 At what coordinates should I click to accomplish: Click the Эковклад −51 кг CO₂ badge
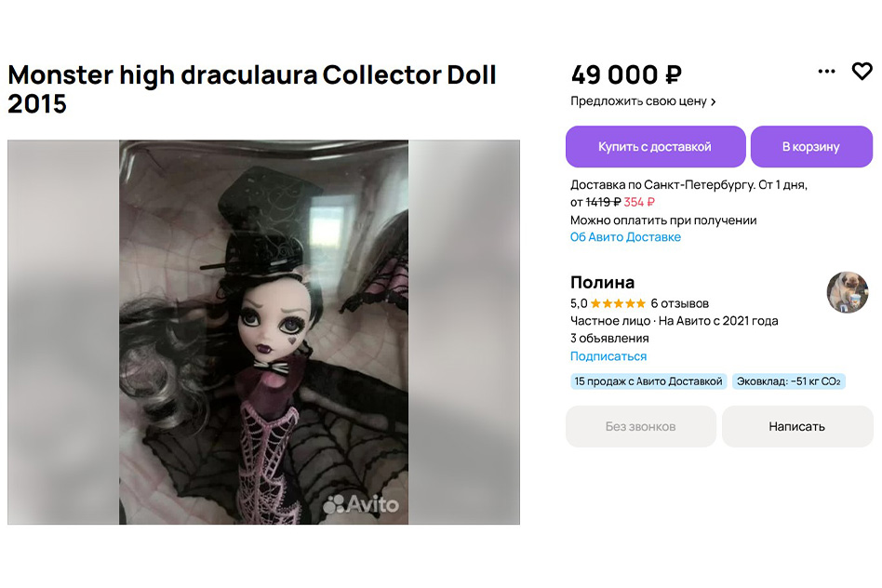pos(789,381)
